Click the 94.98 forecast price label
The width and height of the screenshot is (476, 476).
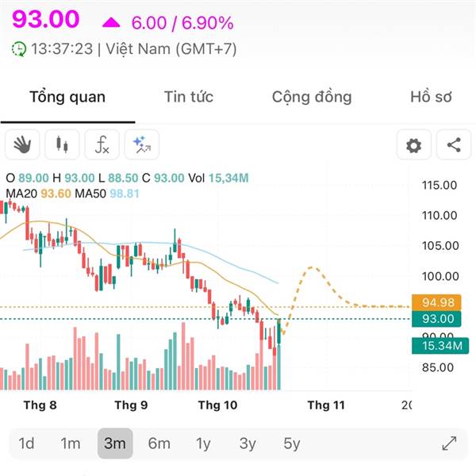point(438,302)
